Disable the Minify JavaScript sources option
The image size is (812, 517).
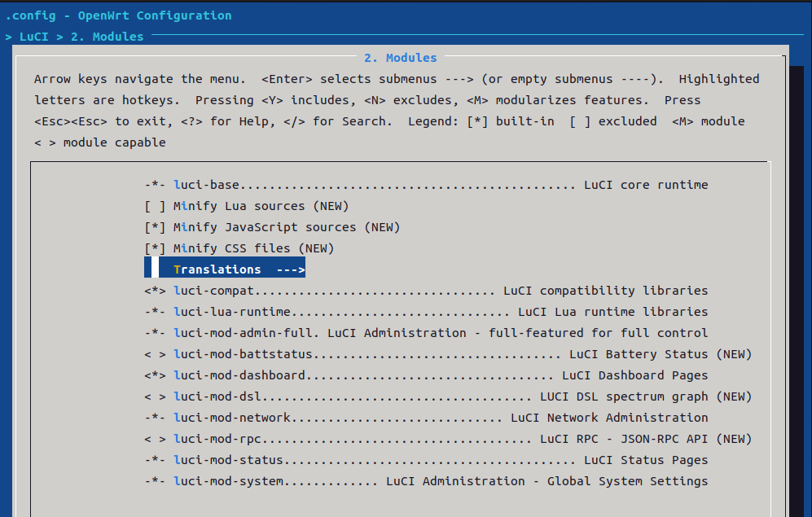tap(155, 228)
